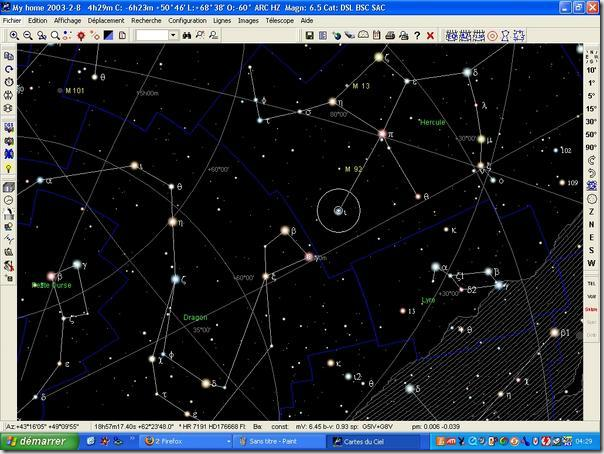Click the grey 3D box icon in left sidebar
Screen dimensions: 604x454
click(x=8, y=187)
